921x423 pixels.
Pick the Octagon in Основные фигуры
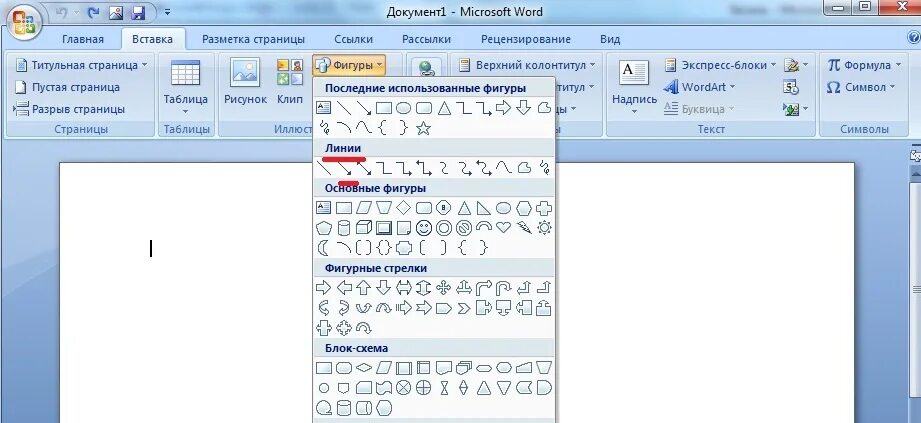[x=444, y=208]
